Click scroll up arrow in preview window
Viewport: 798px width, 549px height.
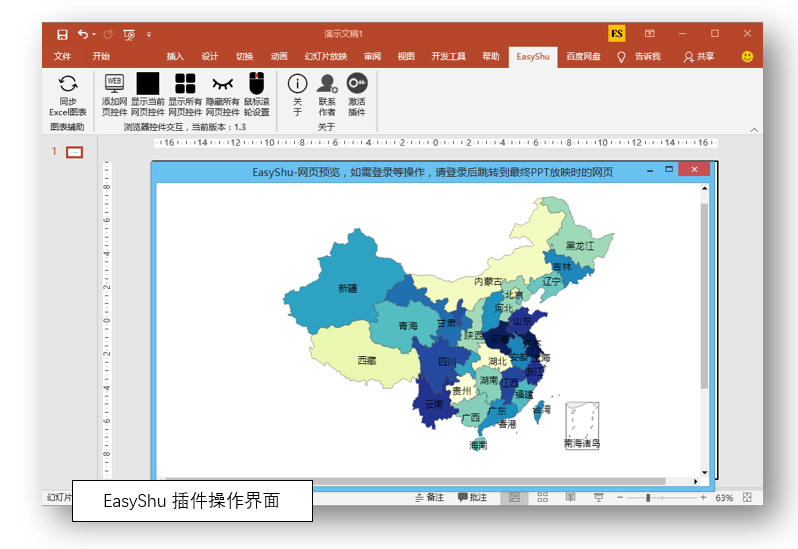click(x=704, y=188)
